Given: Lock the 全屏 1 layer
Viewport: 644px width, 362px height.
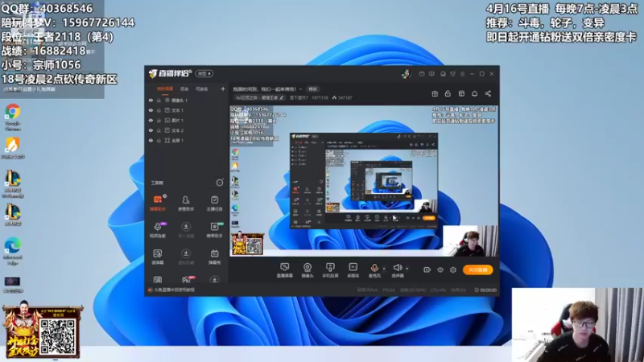Looking at the screenshot, I should pos(159,140).
